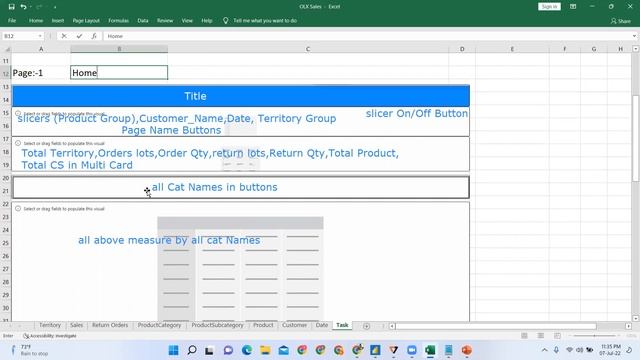This screenshot has width=640, height=360.
Task: Click the New sheet plus icon
Action: click(x=366, y=326)
